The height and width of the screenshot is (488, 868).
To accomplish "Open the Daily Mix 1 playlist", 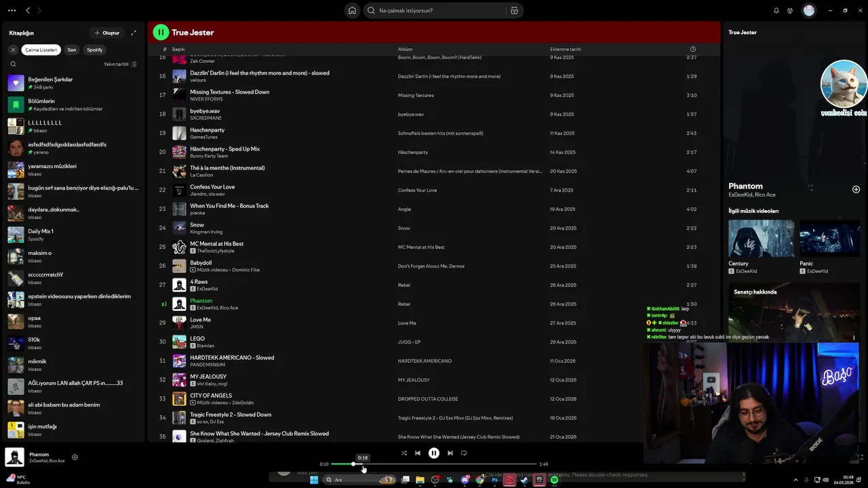I will click(x=73, y=235).
